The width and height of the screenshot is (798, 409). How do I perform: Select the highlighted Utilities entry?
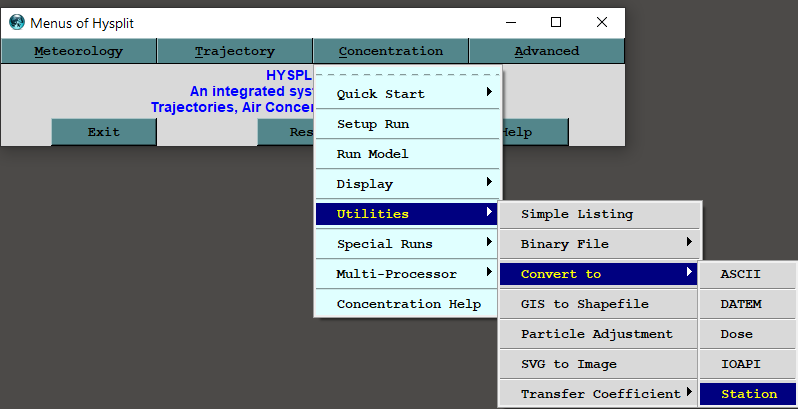(x=407, y=214)
